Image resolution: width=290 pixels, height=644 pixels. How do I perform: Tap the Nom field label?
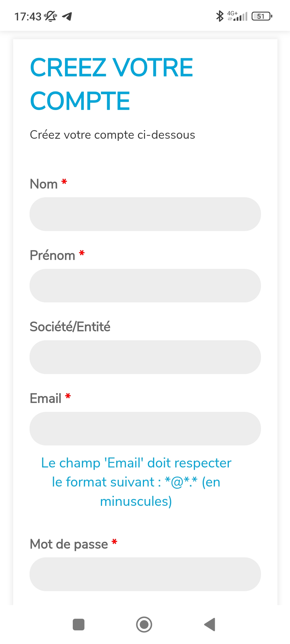click(x=44, y=184)
